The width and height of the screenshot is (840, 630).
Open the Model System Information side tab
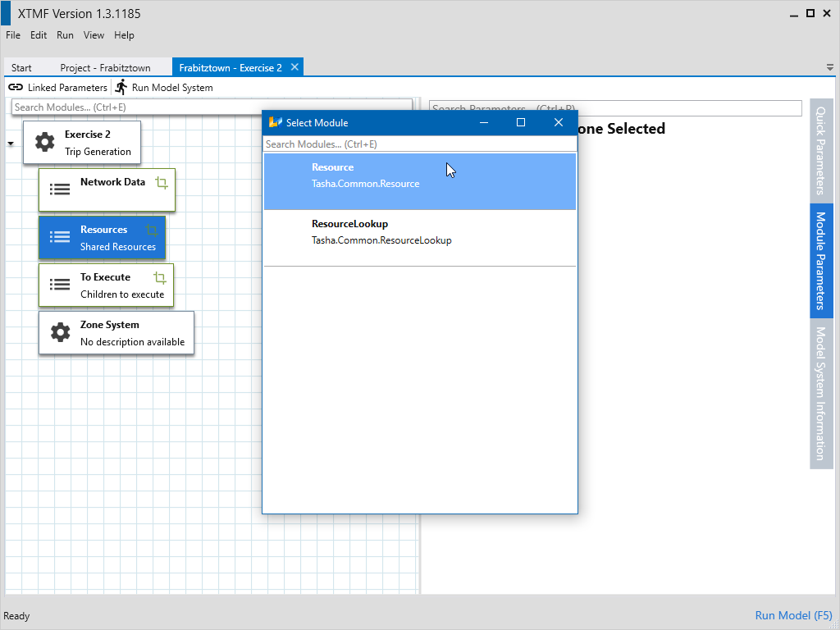[820, 393]
